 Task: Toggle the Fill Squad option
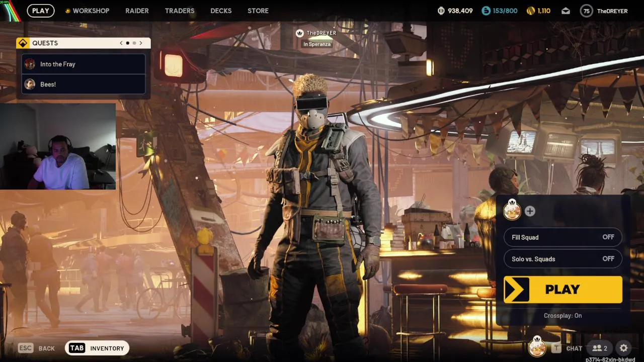tap(563, 237)
